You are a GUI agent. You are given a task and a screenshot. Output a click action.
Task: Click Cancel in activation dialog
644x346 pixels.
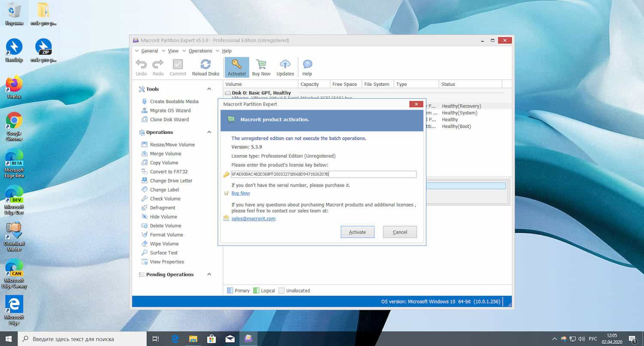tap(400, 232)
